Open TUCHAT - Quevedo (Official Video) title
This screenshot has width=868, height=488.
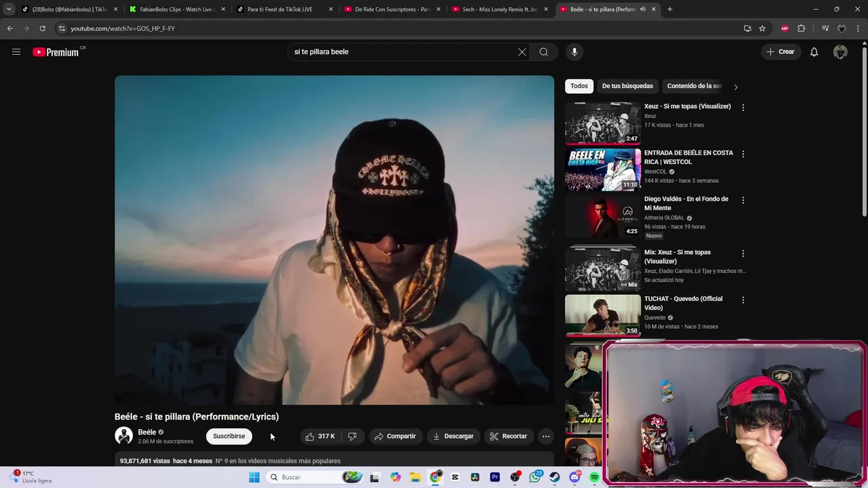[x=683, y=303]
